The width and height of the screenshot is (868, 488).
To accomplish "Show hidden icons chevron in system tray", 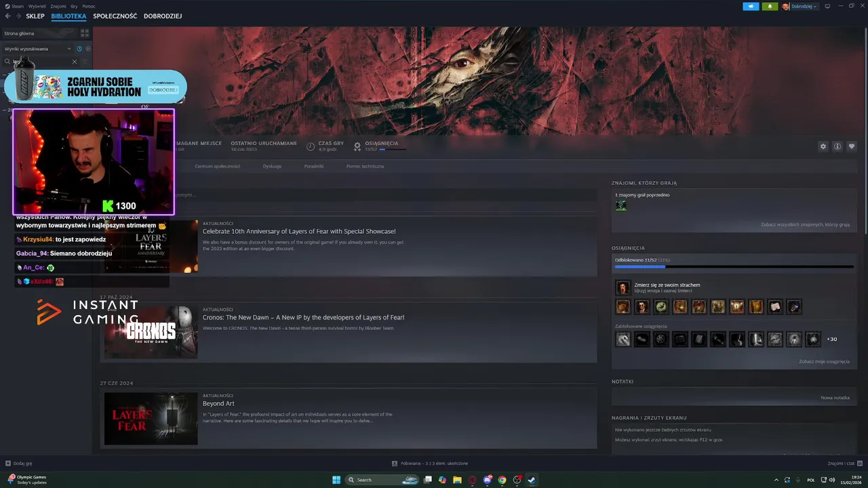I will 775,480.
